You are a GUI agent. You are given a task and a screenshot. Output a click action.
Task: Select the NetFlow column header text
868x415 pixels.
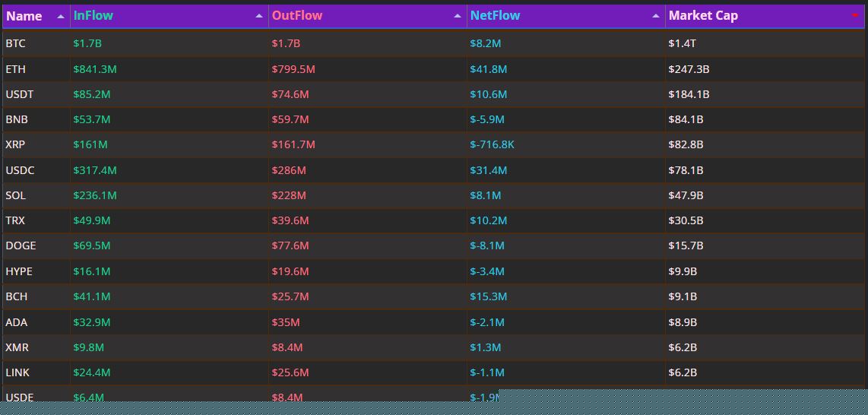coord(496,15)
